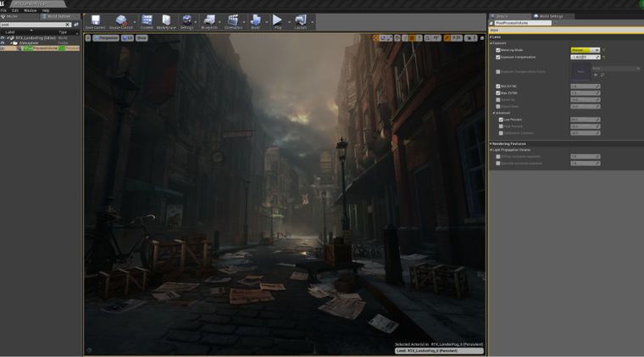This screenshot has height=357, width=644.
Task: Maximize the viewport with corner icon
Action: click(482, 38)
